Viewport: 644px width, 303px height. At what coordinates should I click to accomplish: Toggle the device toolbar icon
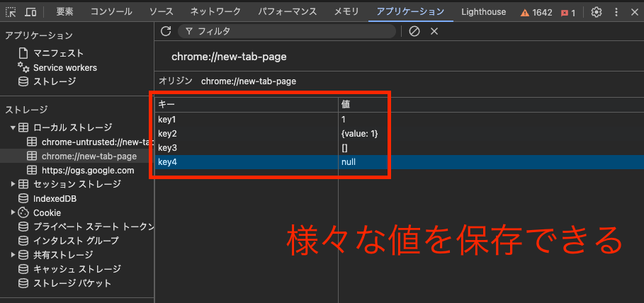click(30, 12)
